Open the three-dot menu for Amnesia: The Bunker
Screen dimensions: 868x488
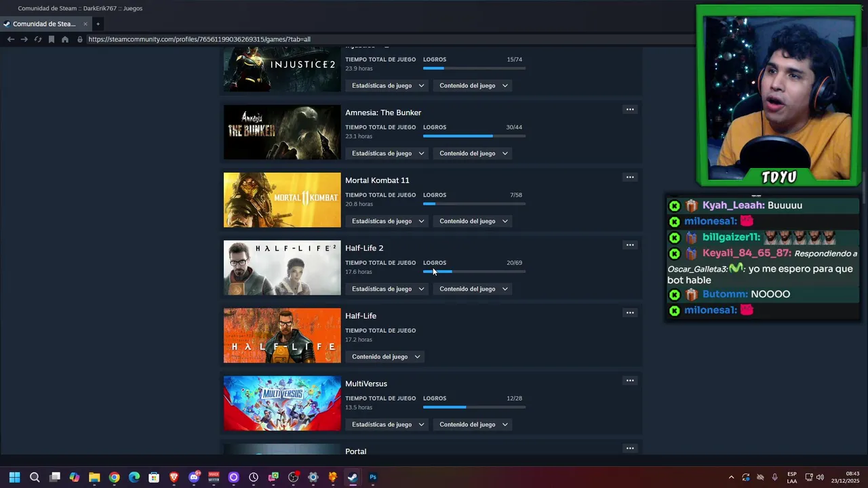pyautogui.click(x=630, y=109)
